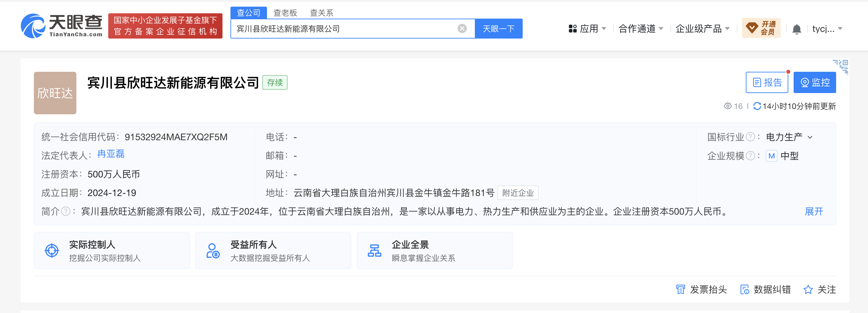
Task: Click the 存续 status tag
Action: (x=275, y=82)
